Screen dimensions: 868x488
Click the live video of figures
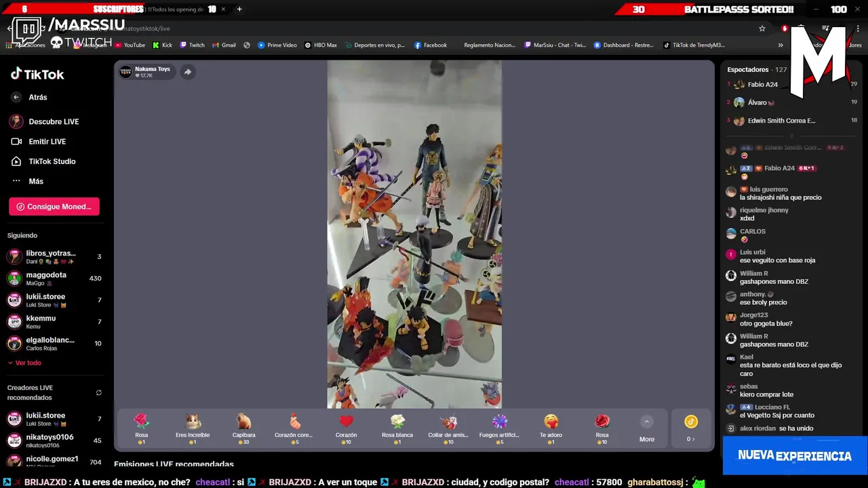(414, 235)
